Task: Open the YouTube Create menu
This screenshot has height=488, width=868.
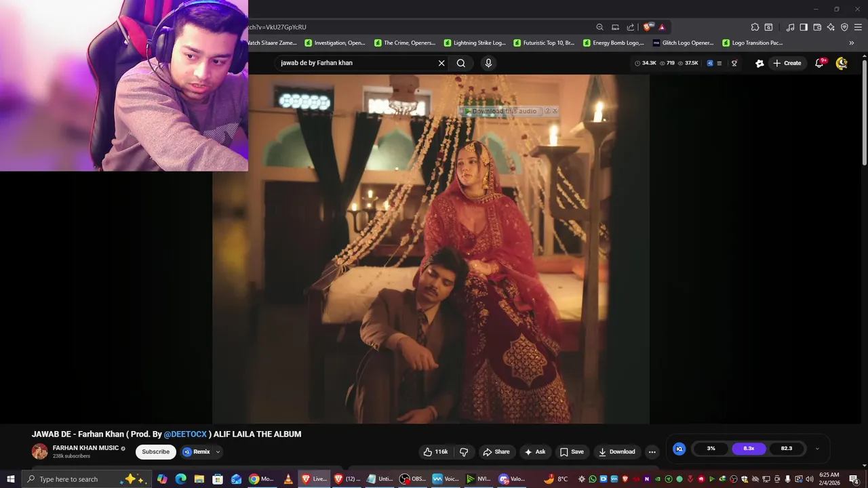Action: [787, 63]
